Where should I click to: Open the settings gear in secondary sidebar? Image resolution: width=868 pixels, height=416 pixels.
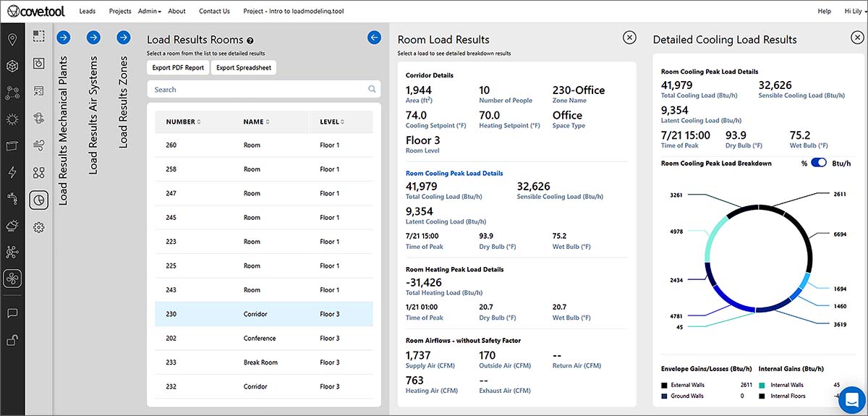click(39, 227)
